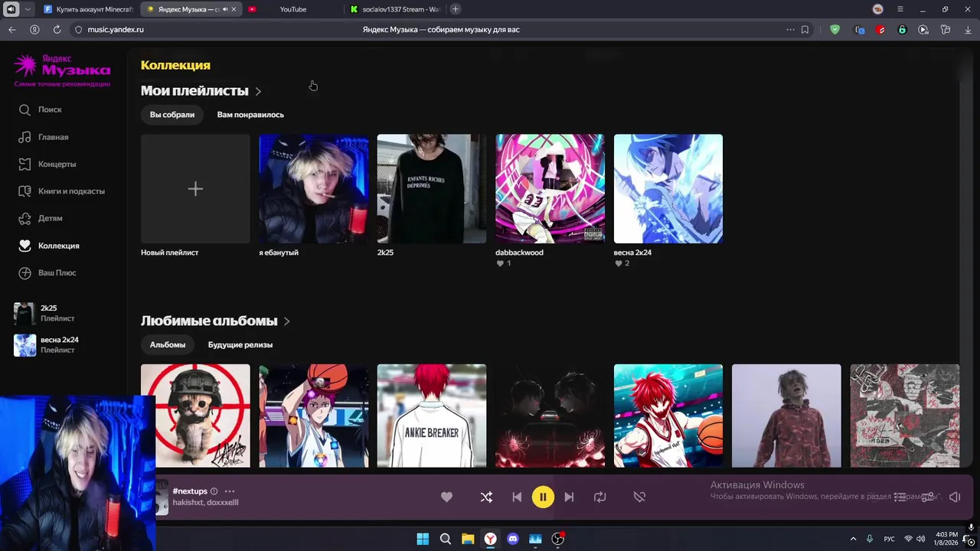The width and height of the screenshot is (980, 551).
Task: Open Discord from the taskbar
Action: [x=513, y=539]
